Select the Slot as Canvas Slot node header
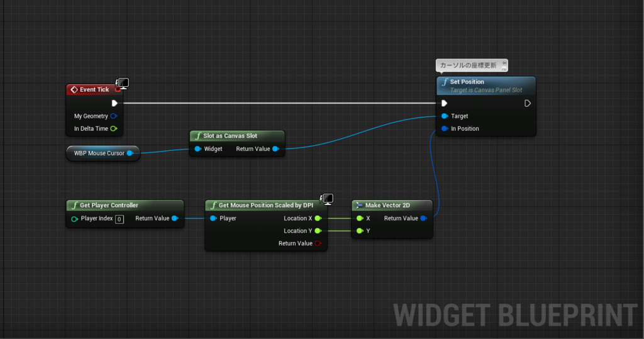Viewport: 644px width, 339px height. click(237, 136)
